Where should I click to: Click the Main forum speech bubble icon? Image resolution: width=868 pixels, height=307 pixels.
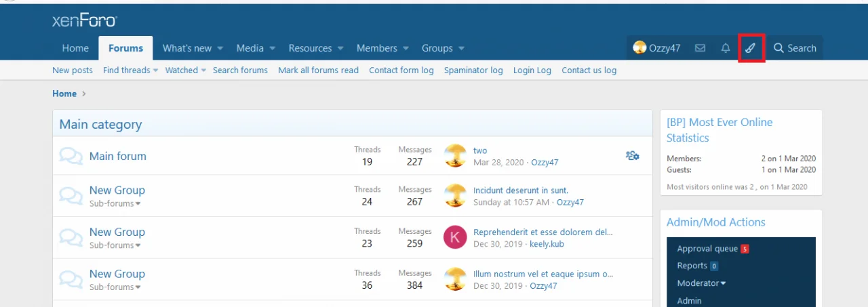coord(71,156)
